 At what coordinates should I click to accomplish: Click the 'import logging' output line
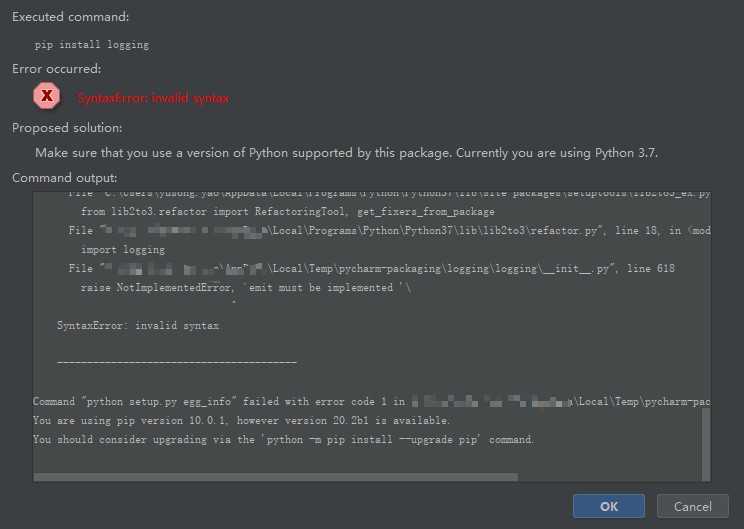click(x=123, y=250)
